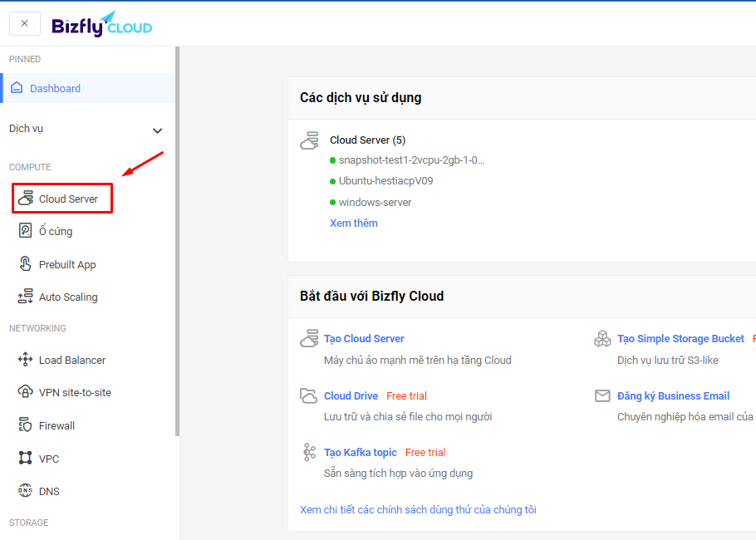Open the Prebuilt App menu item

[67, 265]
